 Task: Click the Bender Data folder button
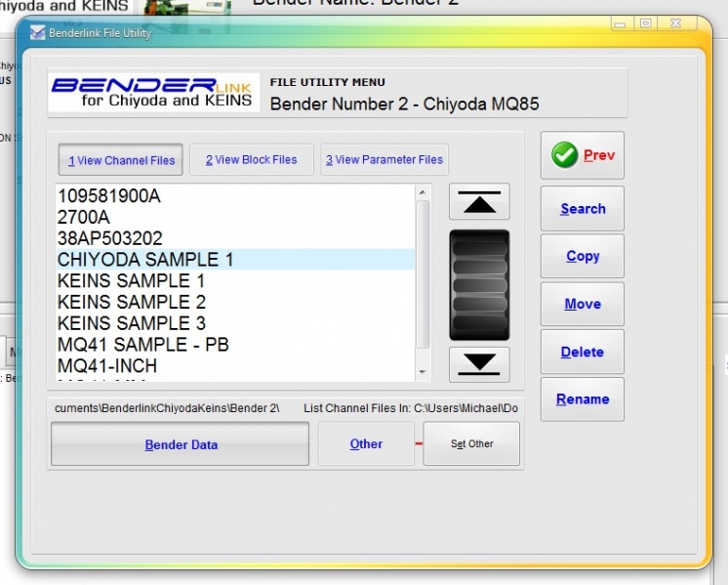[181, 444]
